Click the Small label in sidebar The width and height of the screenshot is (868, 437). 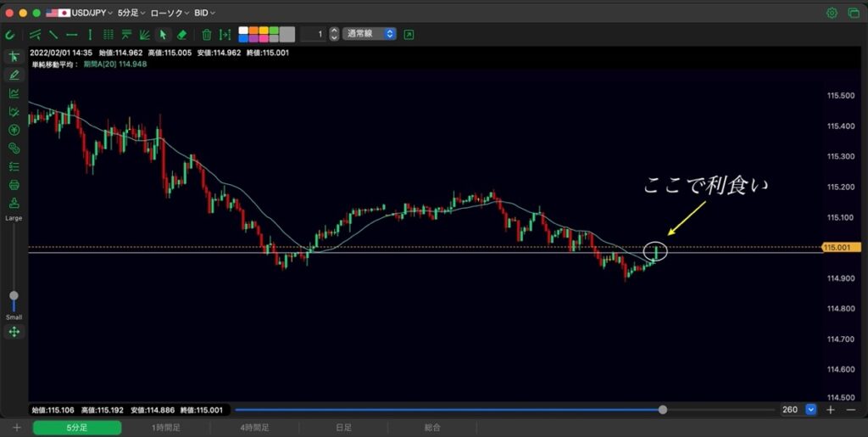click(x=14, y=317)
